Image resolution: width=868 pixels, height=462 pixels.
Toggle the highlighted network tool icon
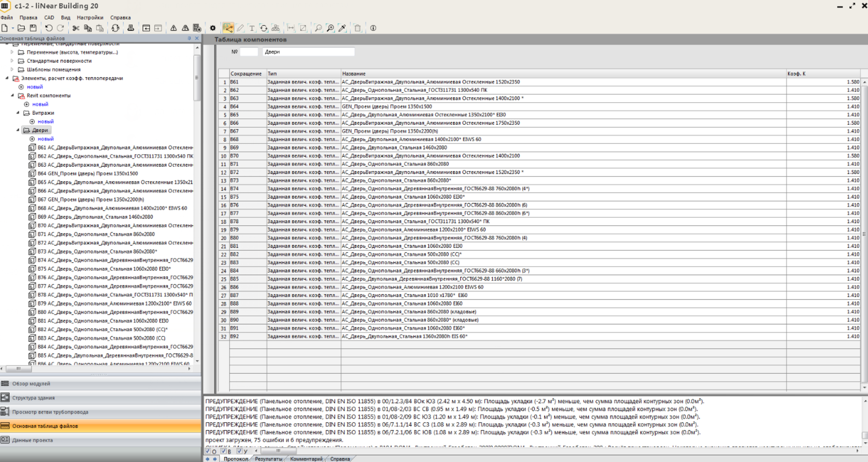[228, 28]
